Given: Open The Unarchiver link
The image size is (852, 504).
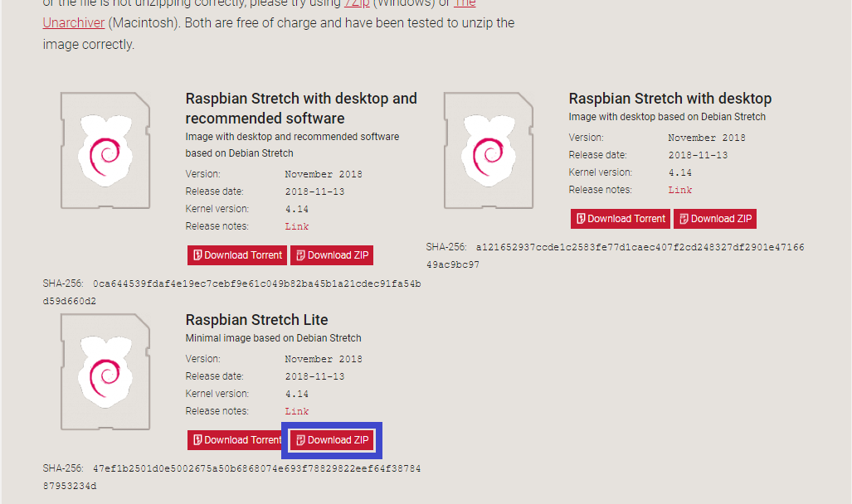Looking at the screenshot, I should point(73,23).
